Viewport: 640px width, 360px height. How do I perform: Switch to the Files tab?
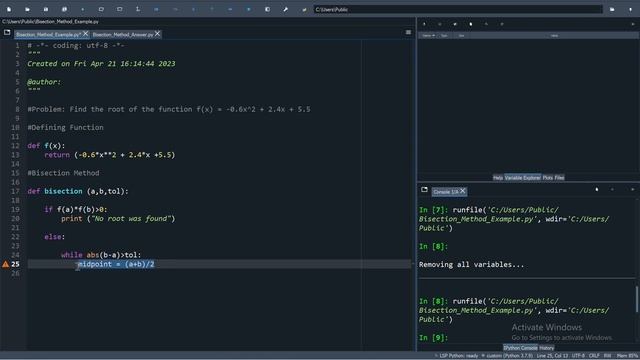click(x=559, y=178)
